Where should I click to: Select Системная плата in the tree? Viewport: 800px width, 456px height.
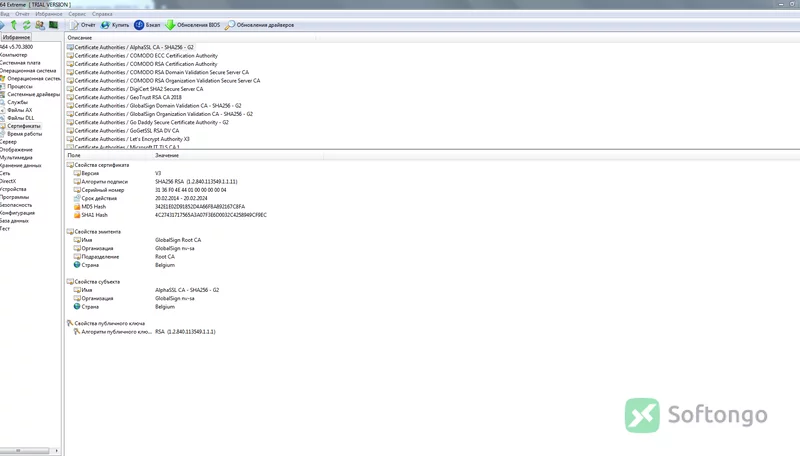tap(20, 63)
